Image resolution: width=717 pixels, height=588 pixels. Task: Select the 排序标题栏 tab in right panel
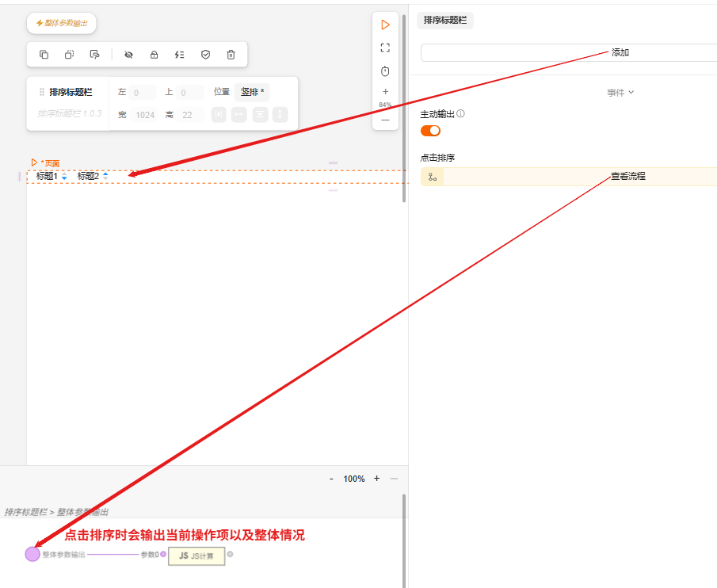[x=445, y=21]
